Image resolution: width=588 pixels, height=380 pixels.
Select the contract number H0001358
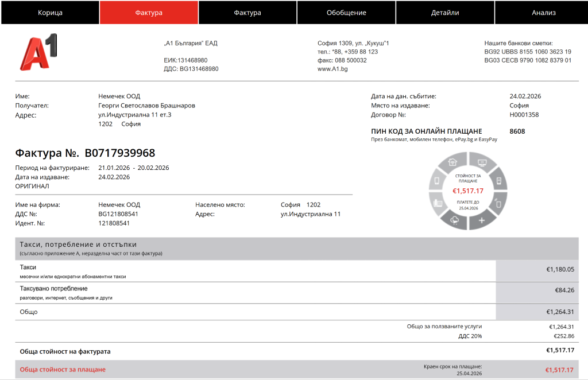[x=524, y=115]
